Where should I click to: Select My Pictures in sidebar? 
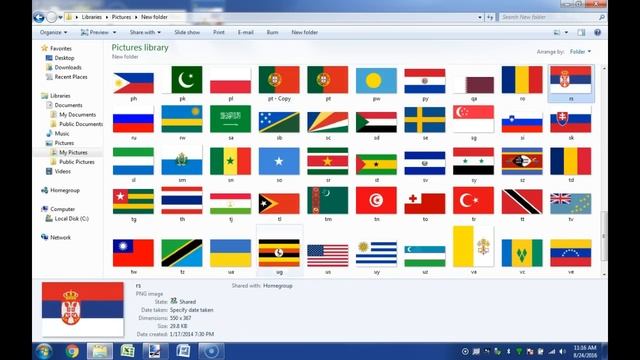tap(73, 152)
